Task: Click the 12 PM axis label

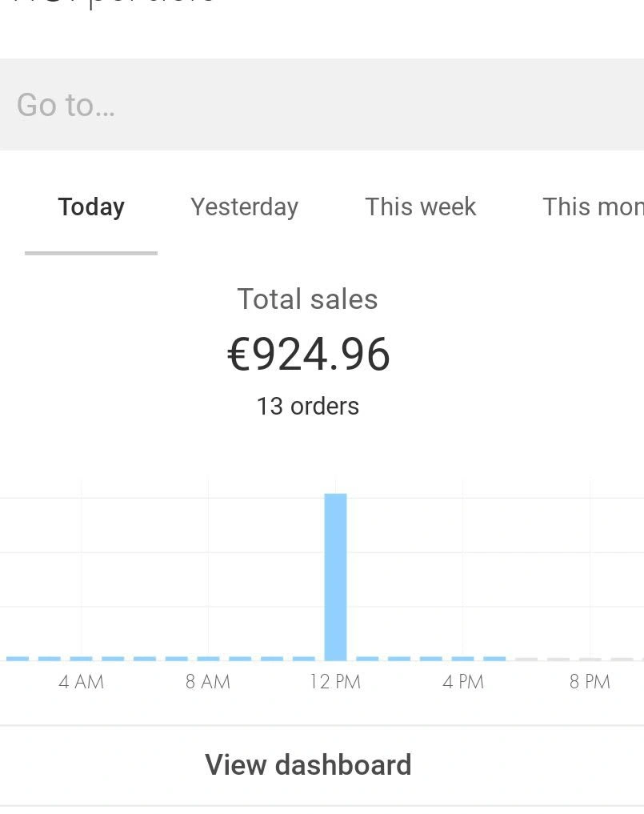Action: coord(335,682)
